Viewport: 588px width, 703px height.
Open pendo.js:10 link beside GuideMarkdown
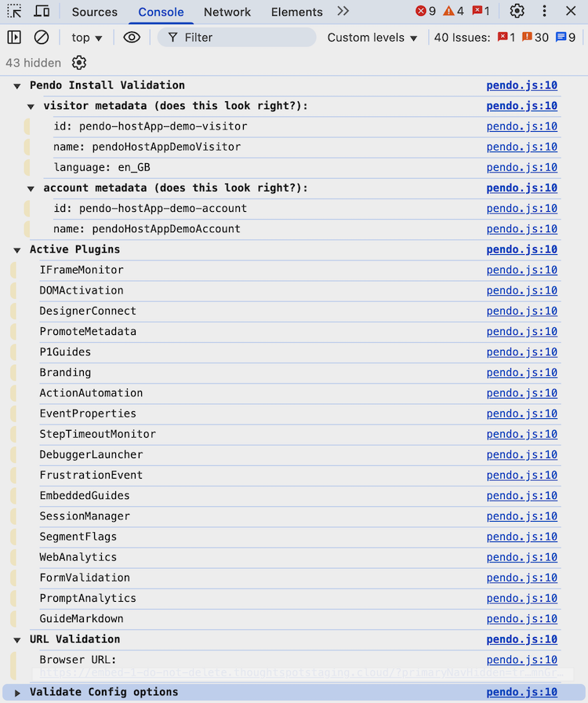521,619
